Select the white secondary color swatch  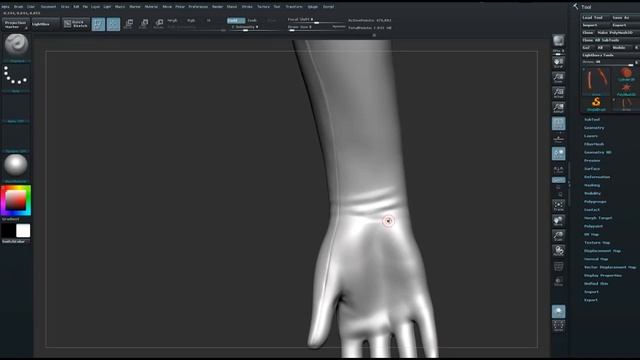click(23, 231)
